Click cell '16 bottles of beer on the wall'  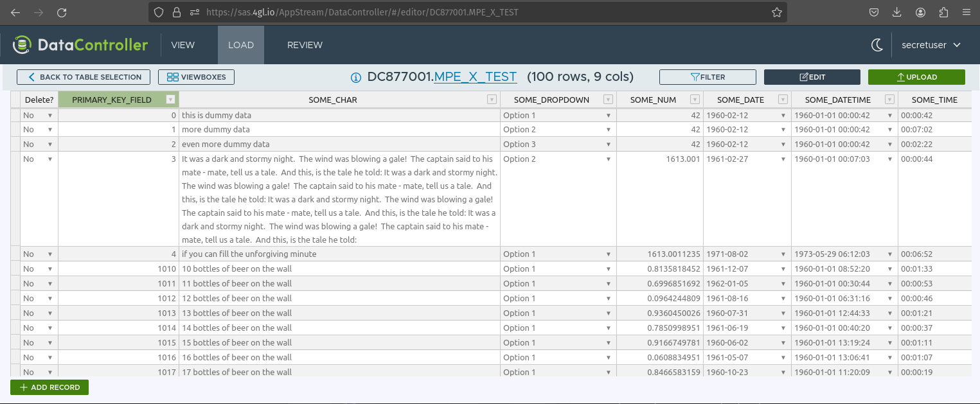click(340, 358)
